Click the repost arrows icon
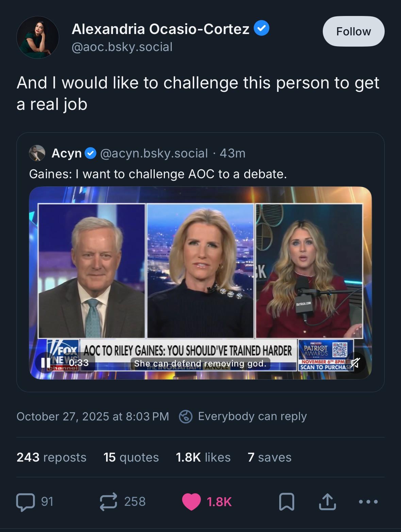The image size is (401, 532). point(108,502)
